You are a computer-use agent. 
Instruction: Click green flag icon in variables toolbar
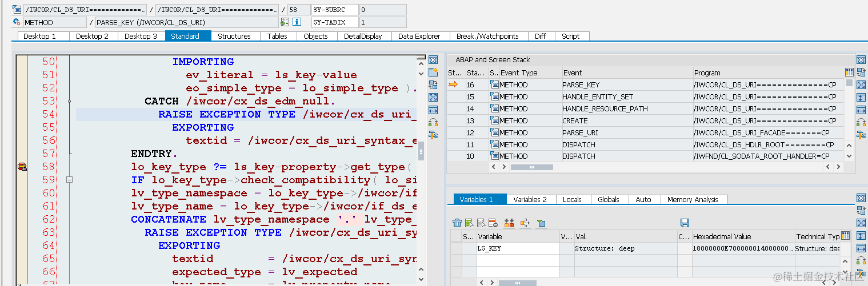541,223
